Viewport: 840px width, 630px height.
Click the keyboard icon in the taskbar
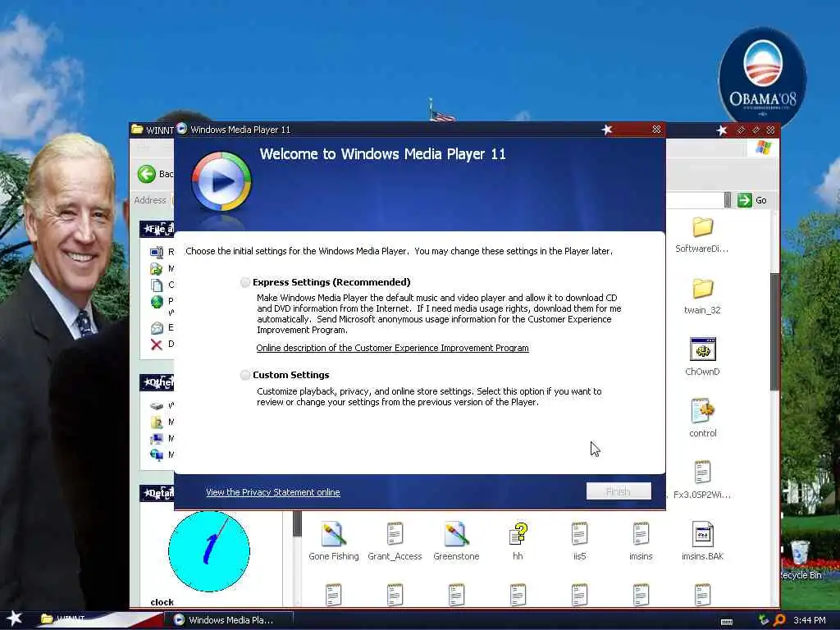click(x=727, y=621)
